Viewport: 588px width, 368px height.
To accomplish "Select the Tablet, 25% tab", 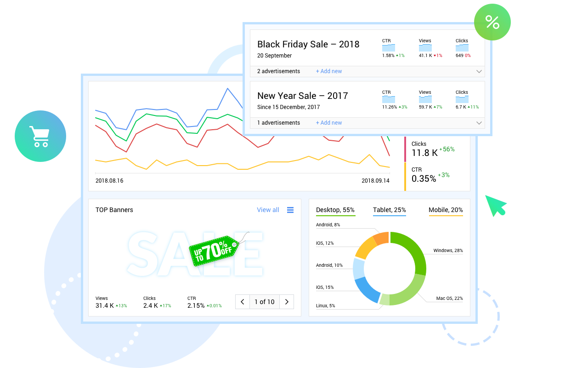I will 389,210.
